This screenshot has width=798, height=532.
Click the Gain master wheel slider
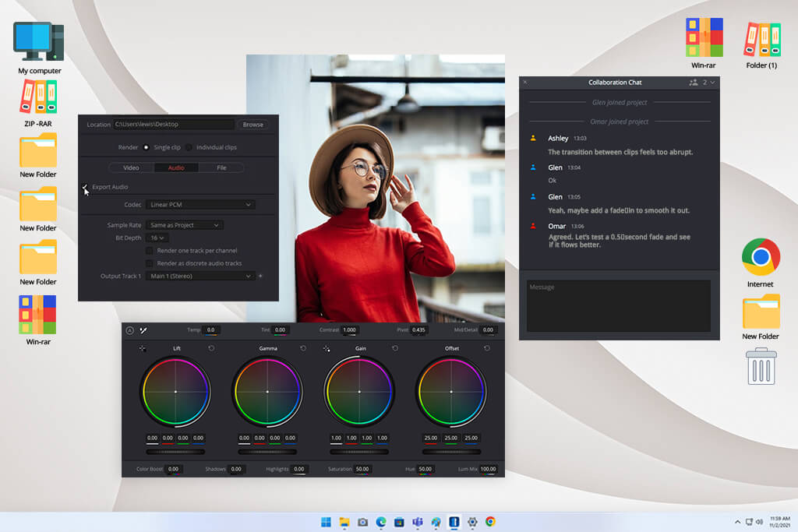[359, 452]
